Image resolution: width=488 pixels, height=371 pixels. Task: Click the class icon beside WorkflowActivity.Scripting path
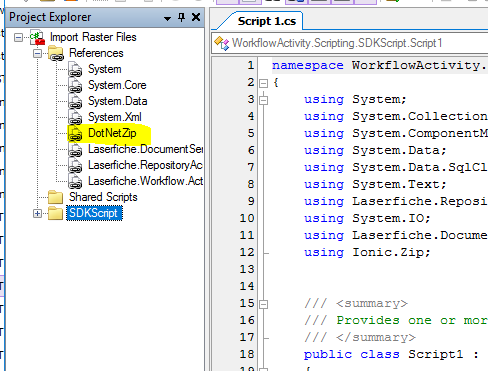pyautogui.click(x=222, y=43)
